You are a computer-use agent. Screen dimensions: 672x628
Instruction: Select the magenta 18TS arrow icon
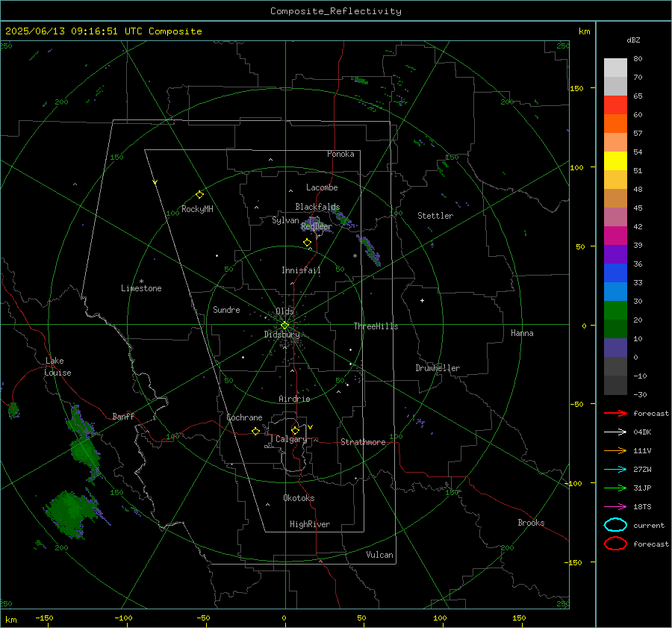(x=615, y=507)
